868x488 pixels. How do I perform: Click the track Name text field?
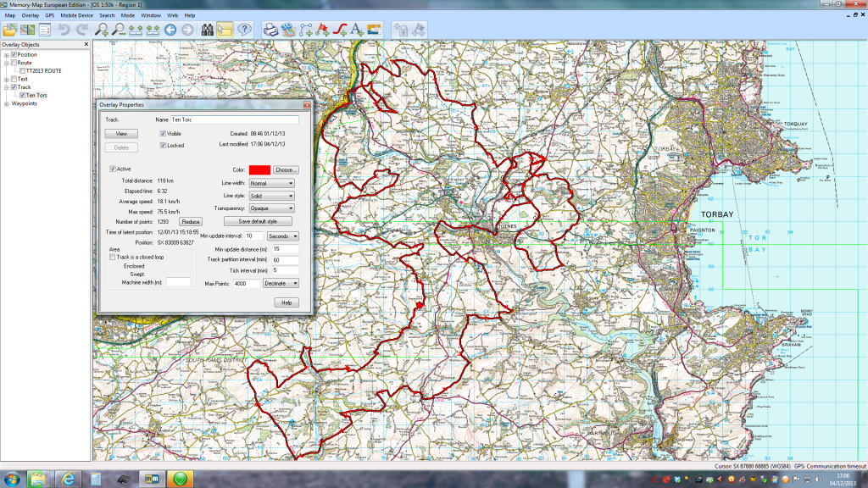234,120
